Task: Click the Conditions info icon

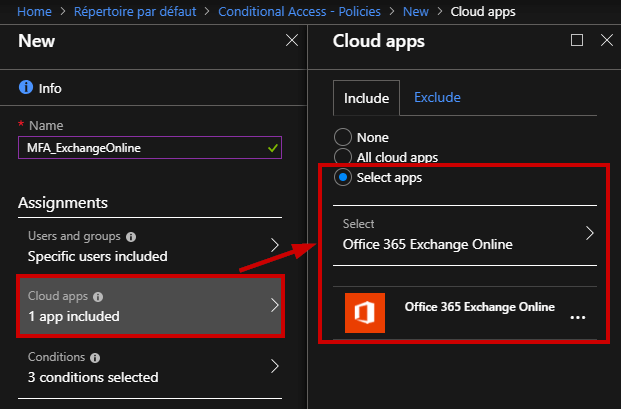Action: coord(95,358)
